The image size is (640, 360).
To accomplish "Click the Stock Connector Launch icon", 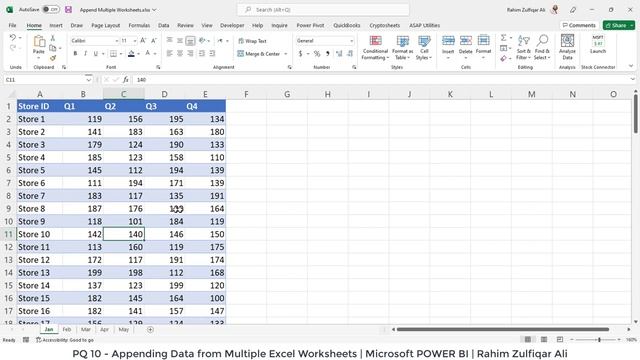I will [x=598, y=41].
